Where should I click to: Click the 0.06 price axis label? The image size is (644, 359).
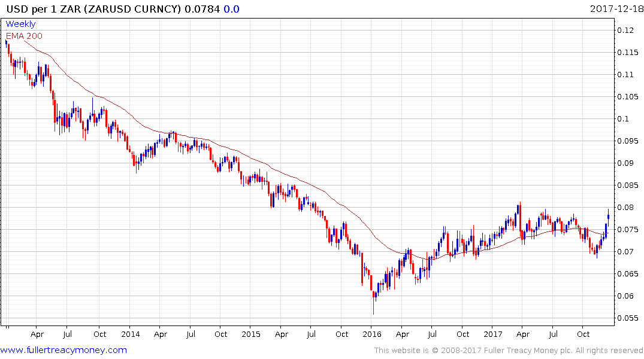click(x=625, y=296)
